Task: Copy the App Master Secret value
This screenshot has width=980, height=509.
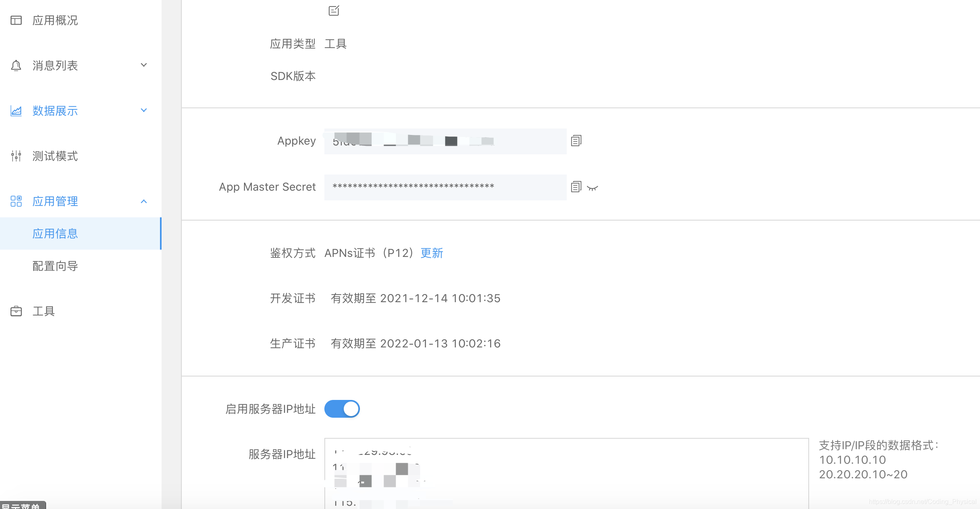Action: click(x=576, y=187)
